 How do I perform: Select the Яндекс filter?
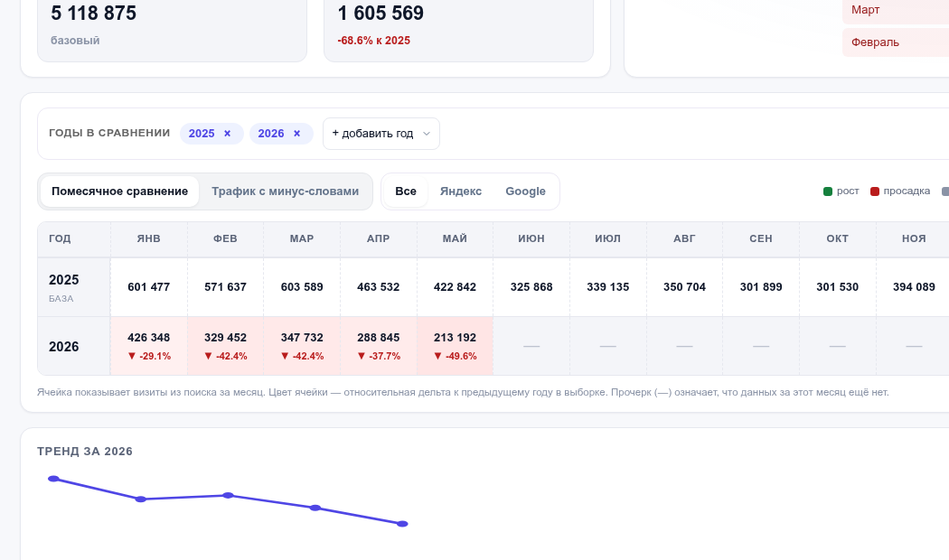(461, 191)
